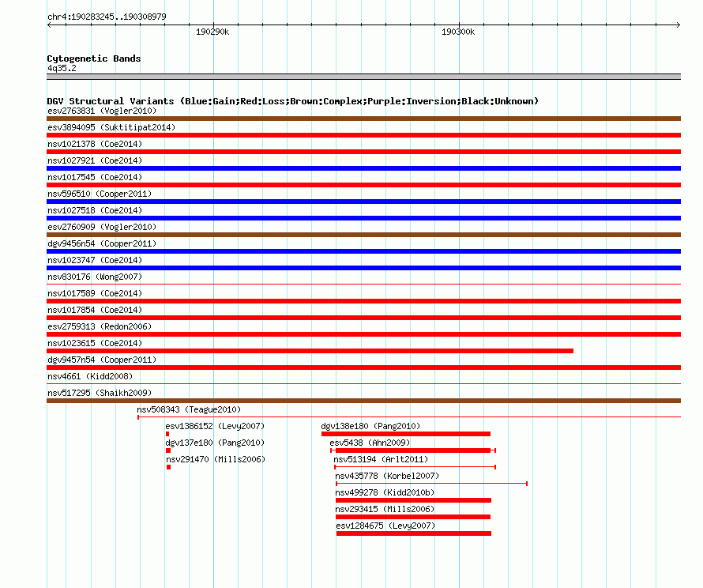The height and width of the screenshot is (588, 703).
Task: Click the nsv830176 (Wong2007) label
Action: [x=95, y=277]
